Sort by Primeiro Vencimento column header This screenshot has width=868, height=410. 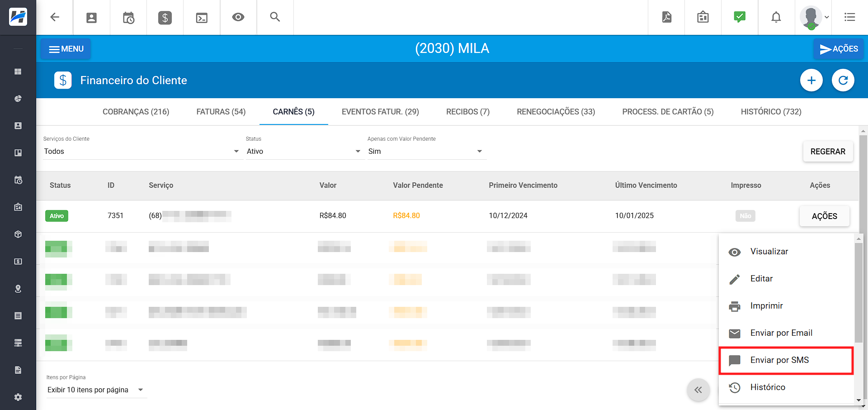click(523, 185)
